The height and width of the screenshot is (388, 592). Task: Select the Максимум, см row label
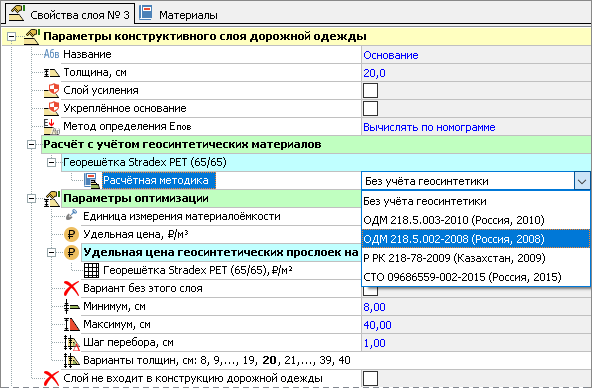tap(117, 324)
